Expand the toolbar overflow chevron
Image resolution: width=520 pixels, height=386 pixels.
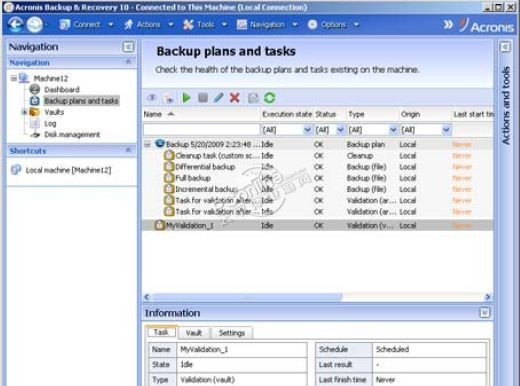[448, 24]
